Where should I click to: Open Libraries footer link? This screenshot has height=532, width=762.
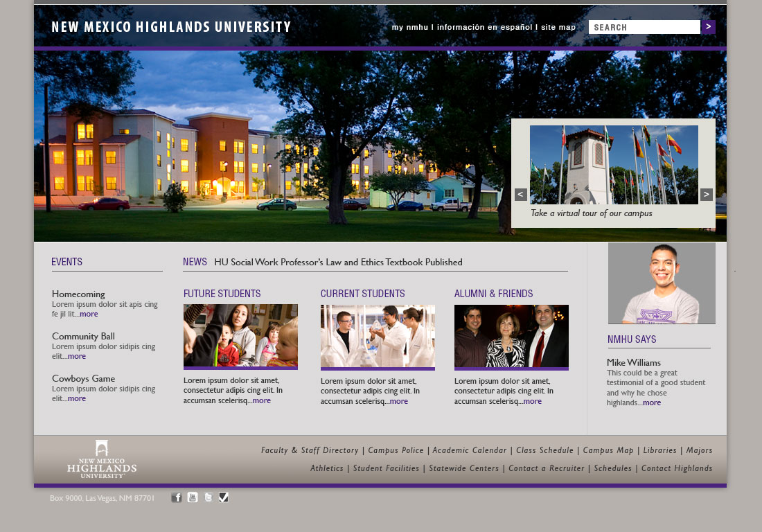pos(659,450)
